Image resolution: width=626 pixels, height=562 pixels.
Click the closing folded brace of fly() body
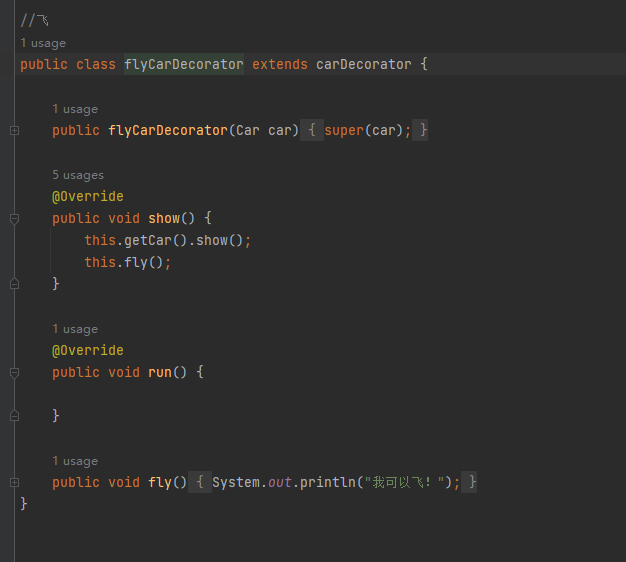[472, 482]
